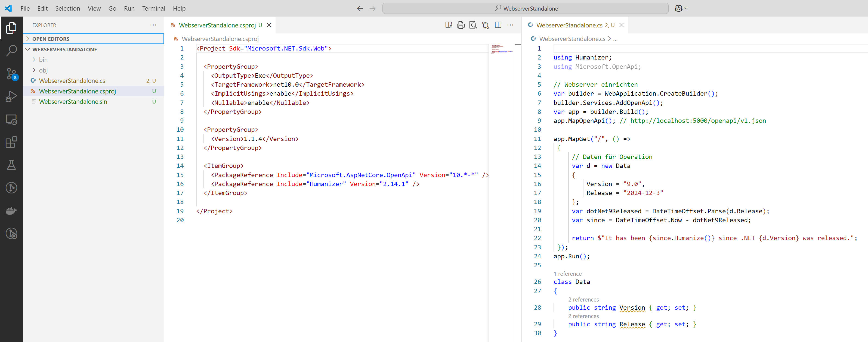Image resolution: width=868 pixels, height=342 pixels.
Task: Open Run and Debug view
Action: 11,97
